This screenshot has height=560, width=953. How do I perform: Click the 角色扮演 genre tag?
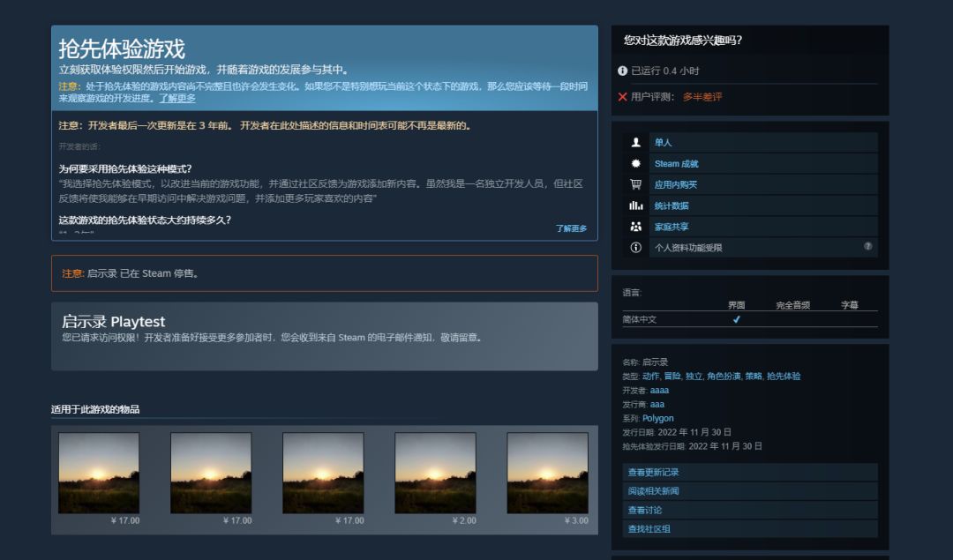(724, 376)
